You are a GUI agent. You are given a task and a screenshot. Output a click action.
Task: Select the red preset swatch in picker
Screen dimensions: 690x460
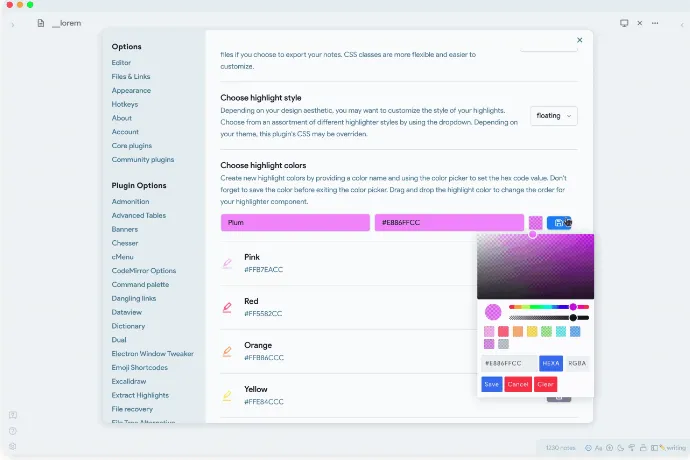(x=503, y=331)
